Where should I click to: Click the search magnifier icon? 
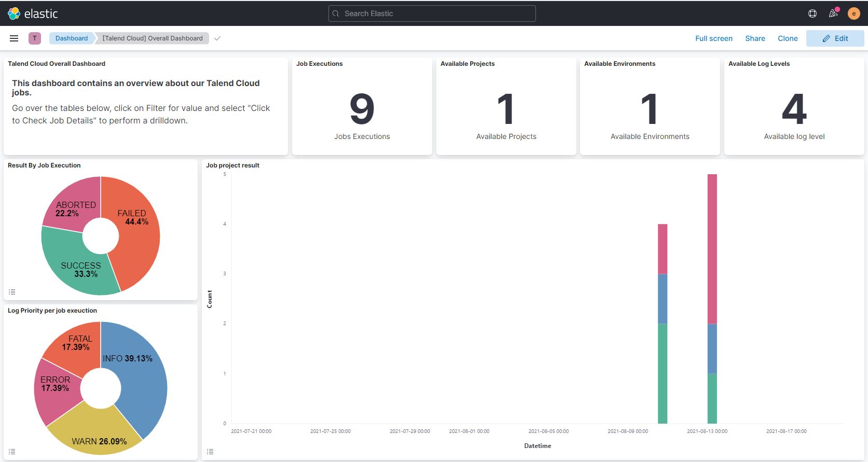(336, 13)
